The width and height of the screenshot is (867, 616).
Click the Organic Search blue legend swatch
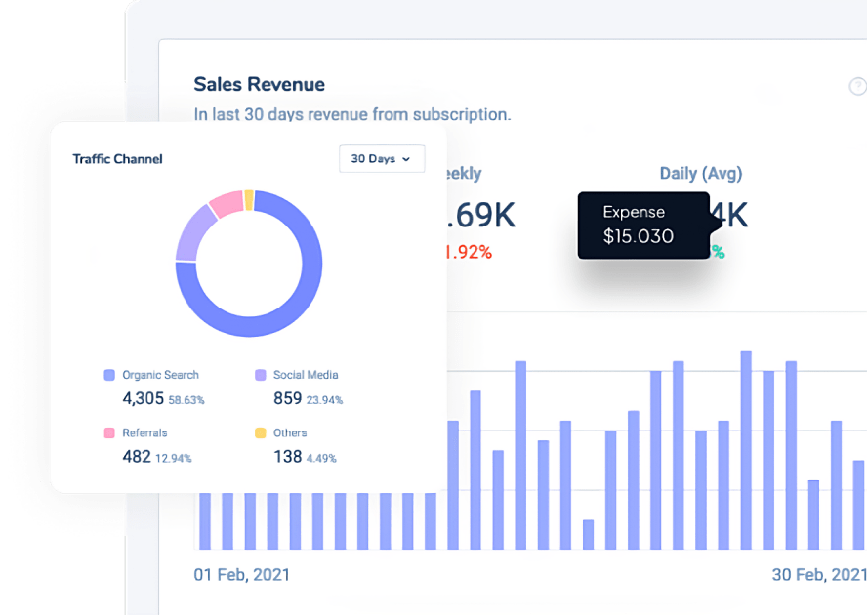click(x=109, y=375)
